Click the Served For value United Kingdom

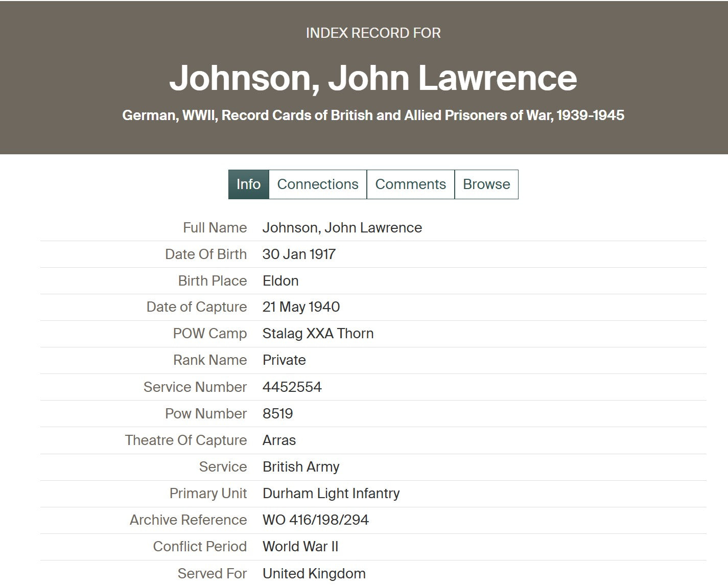pos(314,574)
